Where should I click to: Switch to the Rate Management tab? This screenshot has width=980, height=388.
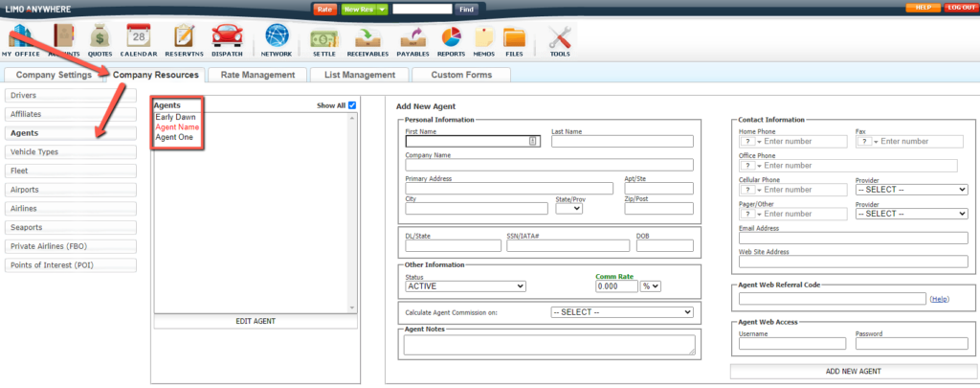coord(256,75)
